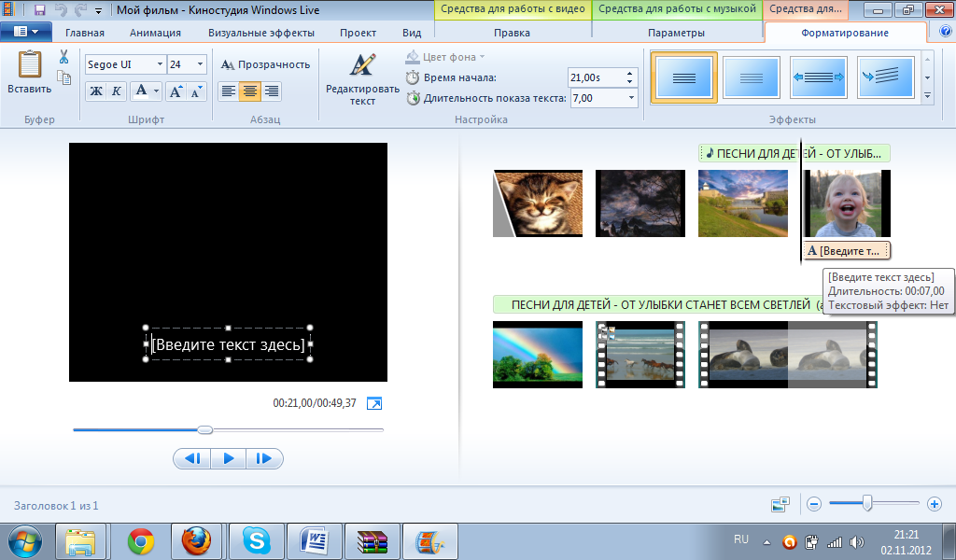Open the application file menu button
Viewport: 956px width, 560px height.
[x=25, y=32]
